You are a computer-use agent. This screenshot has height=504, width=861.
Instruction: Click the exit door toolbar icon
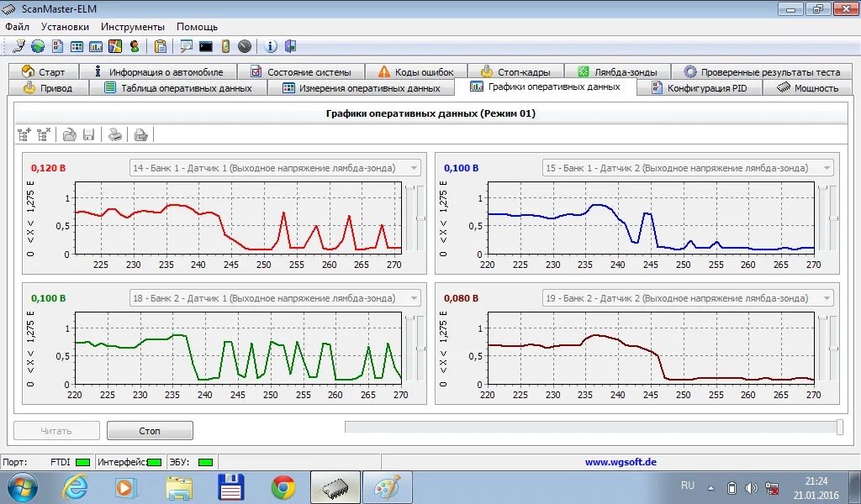290,46
